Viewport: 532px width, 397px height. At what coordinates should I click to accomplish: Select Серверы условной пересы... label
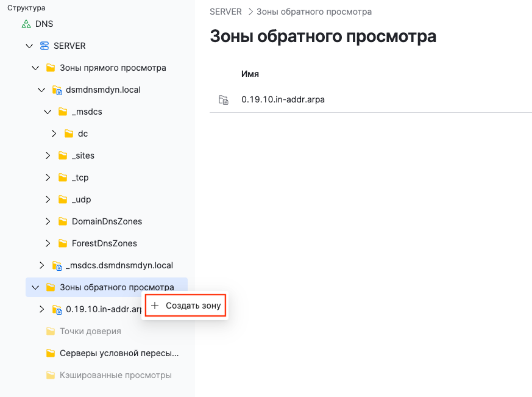click(x=119, y=353)
